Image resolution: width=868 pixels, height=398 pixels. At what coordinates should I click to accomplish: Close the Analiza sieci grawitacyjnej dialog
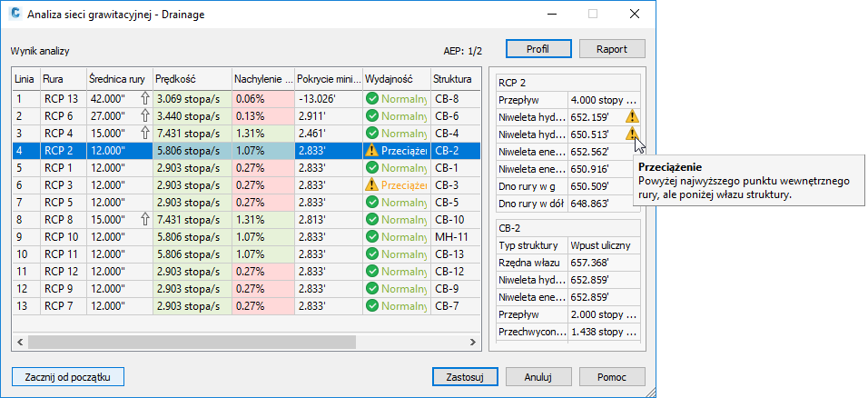tap(635, 15)
